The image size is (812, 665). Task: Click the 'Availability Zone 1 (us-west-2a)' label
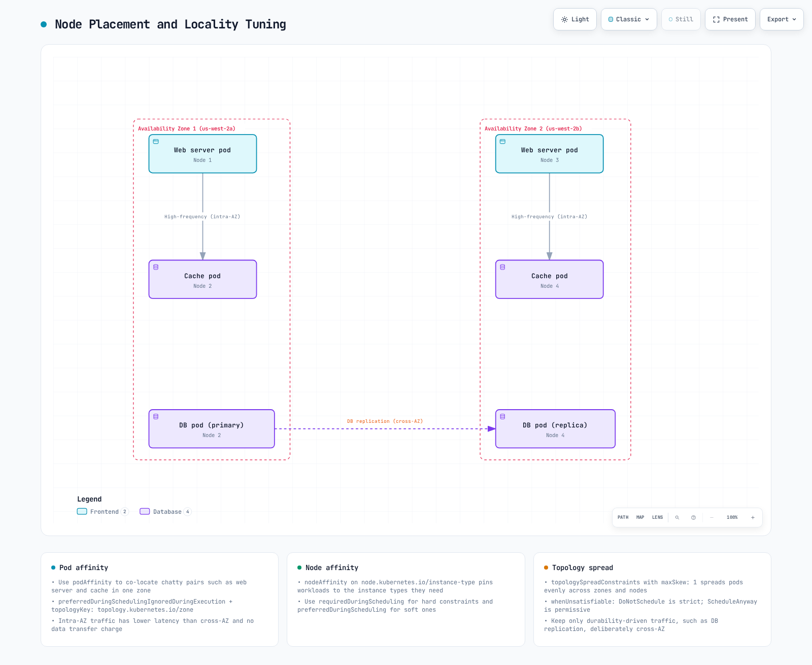point(187,128)
